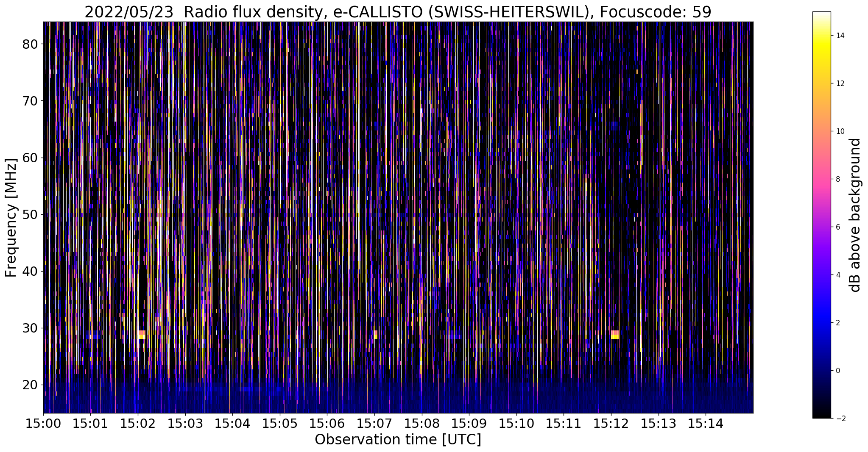This screenshot has height=452, width=868.
Task: Click the 15:12 time tick label
Action: pyautogui.click(x=611, y=423)
